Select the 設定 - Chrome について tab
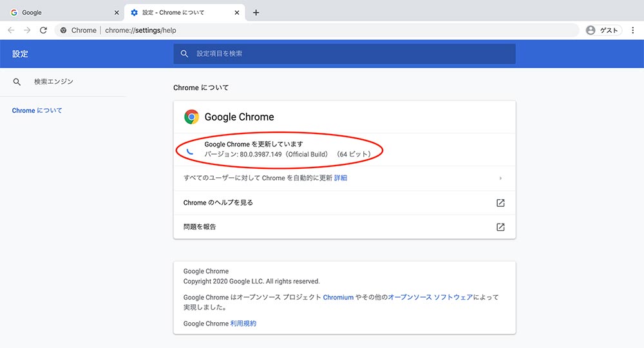 click(x=184, y=12)
